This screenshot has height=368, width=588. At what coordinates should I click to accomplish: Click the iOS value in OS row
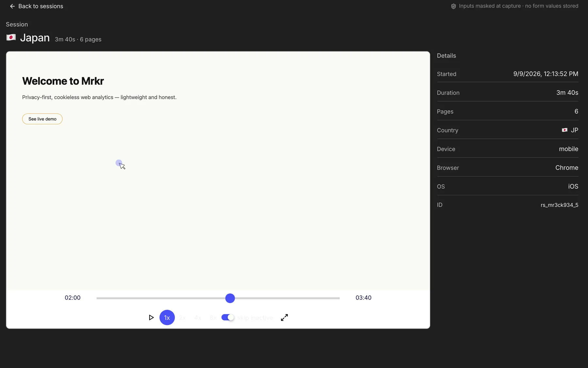(x=573, y=186)
